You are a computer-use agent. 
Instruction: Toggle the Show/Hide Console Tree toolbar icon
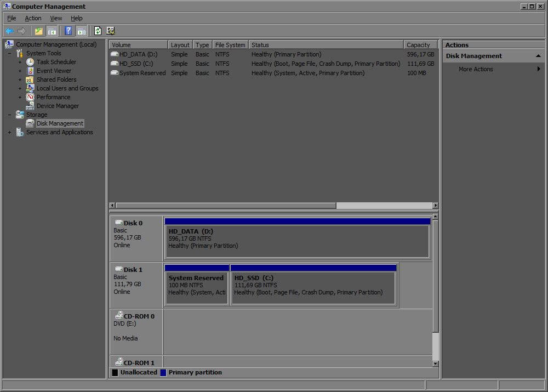click(x=52, y=31)
